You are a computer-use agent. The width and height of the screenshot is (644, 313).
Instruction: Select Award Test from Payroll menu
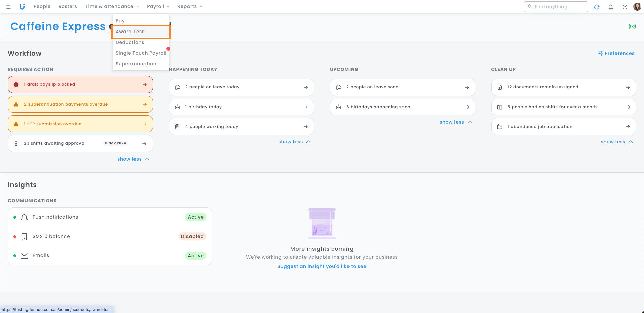pos(130,32)
